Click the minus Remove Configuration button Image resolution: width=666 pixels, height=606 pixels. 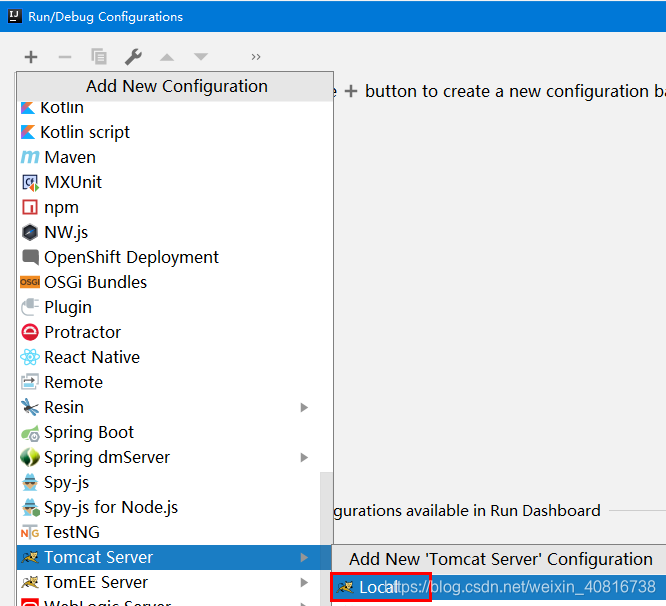[x=65, y=56]
